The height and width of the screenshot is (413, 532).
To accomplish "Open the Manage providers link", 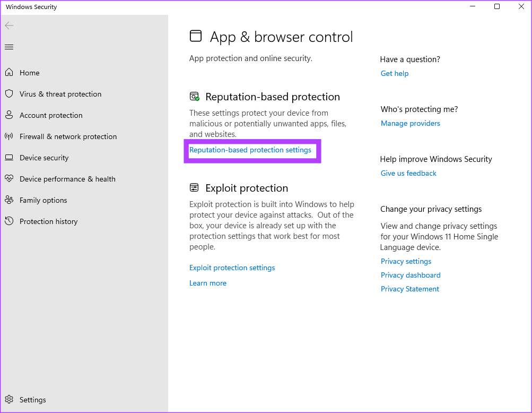I will [410, 123].
